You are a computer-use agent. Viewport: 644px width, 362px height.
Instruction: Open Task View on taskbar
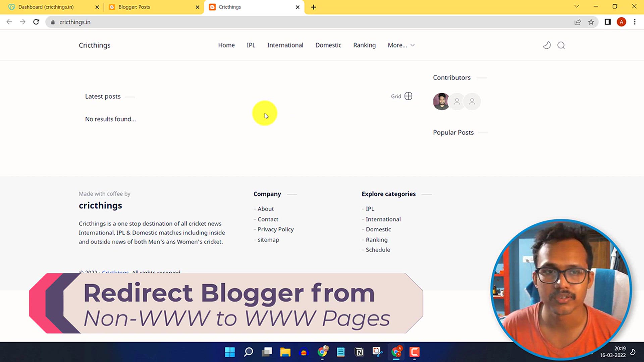point(267,352)
